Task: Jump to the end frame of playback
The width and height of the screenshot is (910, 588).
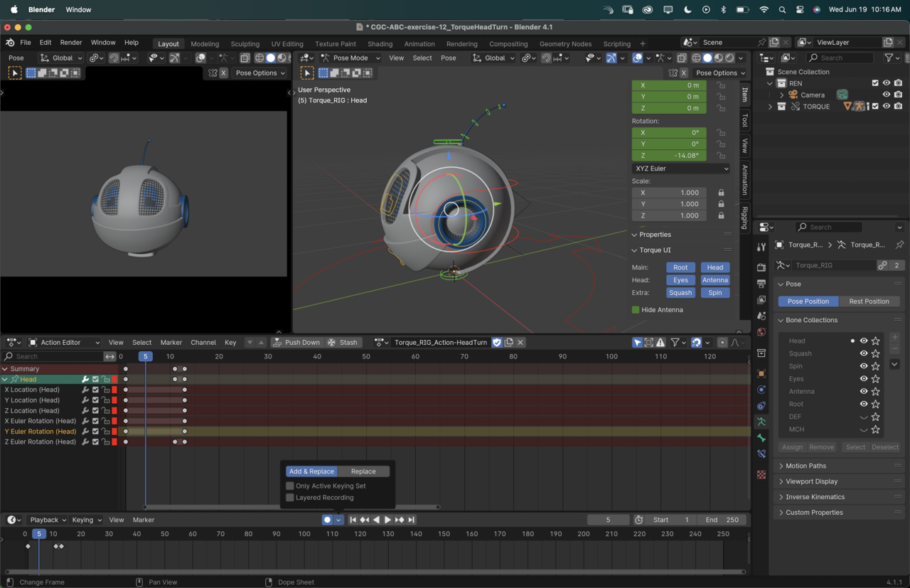Action: pos(412,520)
